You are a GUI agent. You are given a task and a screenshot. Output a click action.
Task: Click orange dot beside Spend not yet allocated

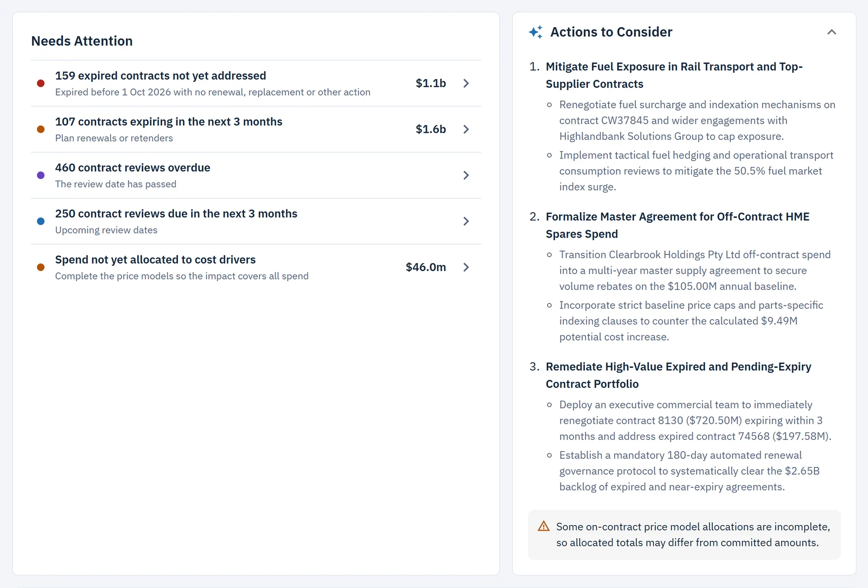click(x=41, y=267)
